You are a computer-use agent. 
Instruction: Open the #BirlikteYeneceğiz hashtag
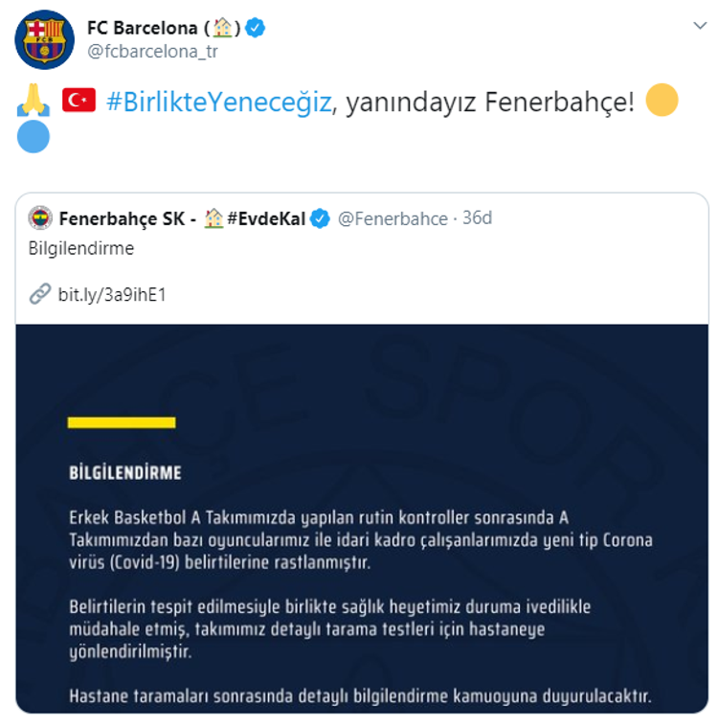(x=219, y=102)
